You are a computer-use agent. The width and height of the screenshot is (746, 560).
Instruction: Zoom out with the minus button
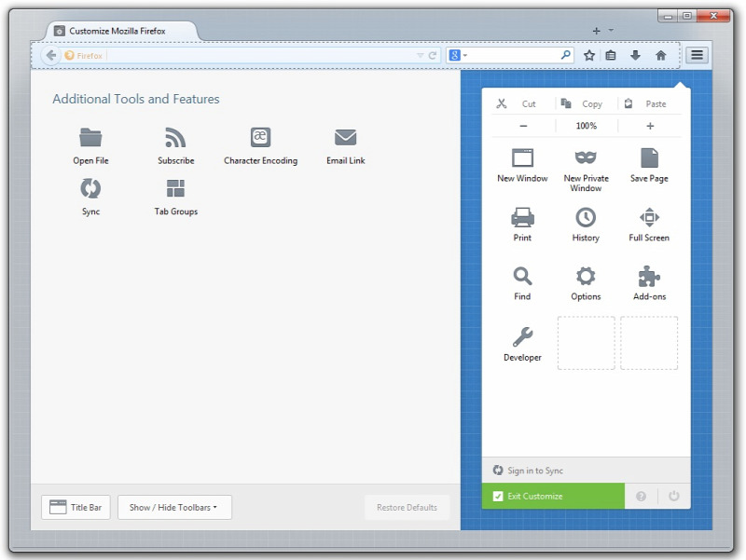pos(523,126)
